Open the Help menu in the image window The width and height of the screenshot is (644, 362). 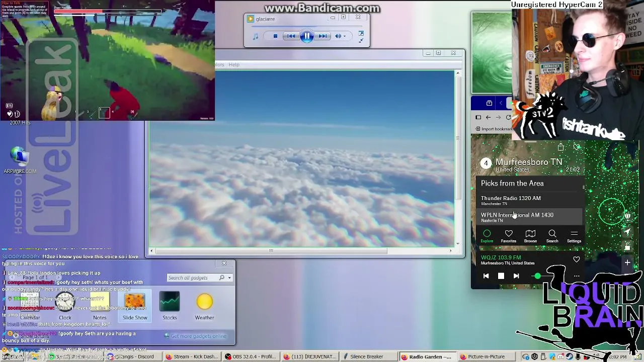pos(234,64)
